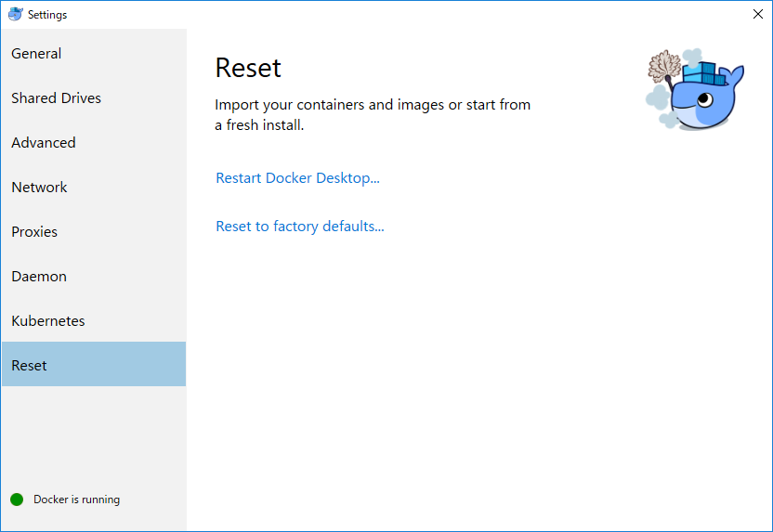The height and width of the screenshot is (532, 773).
Task: Click Reset to factory defaults link
Action: tap(299, 227)
